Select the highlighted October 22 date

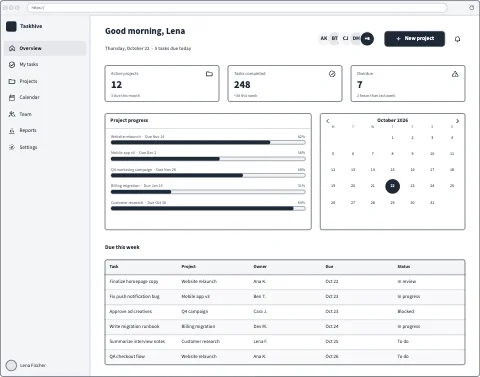point(392,186)
